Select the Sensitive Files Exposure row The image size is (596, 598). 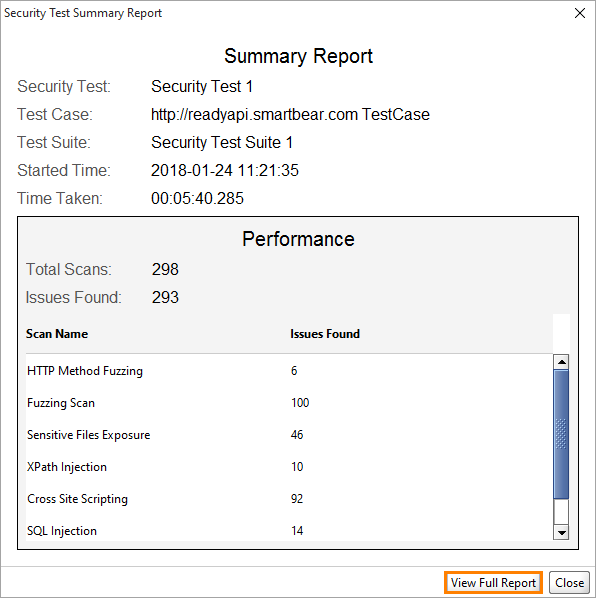point(289,435)
